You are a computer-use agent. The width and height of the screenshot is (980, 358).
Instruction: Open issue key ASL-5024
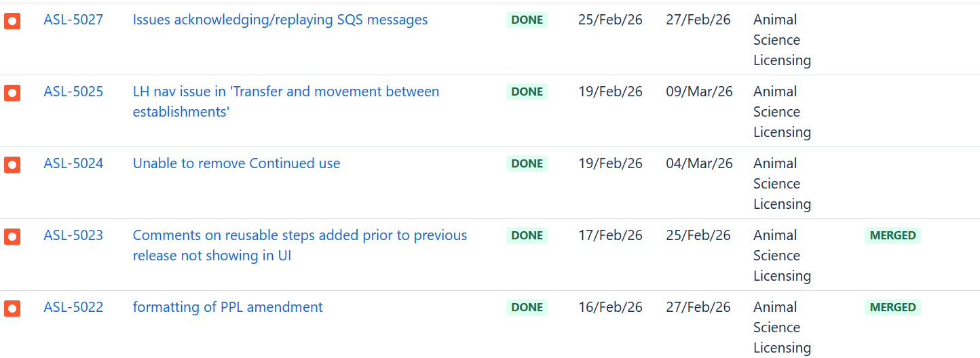point(73,163)
